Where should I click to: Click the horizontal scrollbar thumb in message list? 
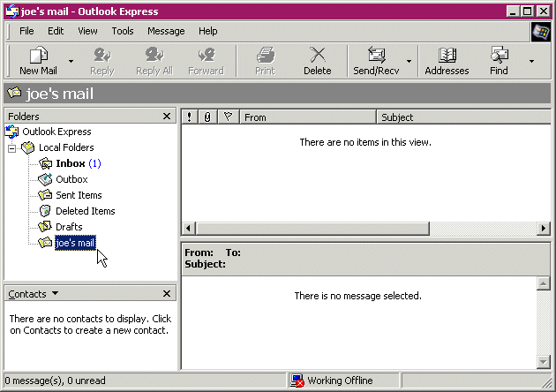[312, 228]
